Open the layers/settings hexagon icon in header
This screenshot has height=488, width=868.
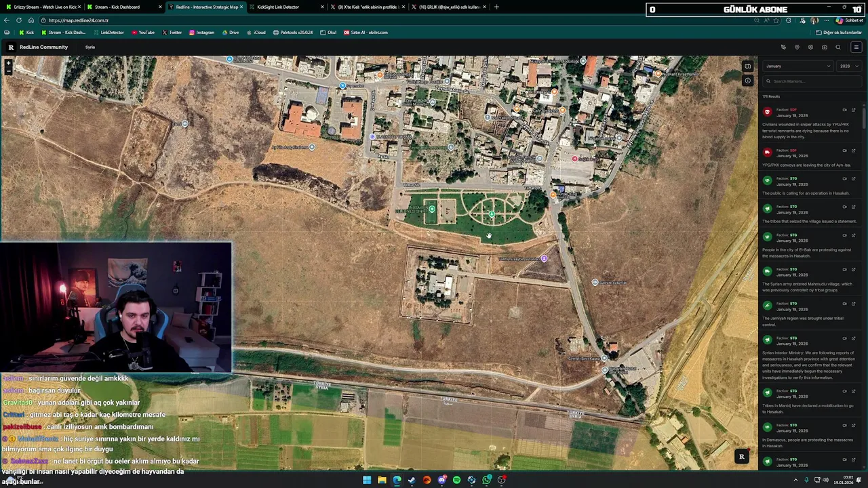(x=810, y=47)
